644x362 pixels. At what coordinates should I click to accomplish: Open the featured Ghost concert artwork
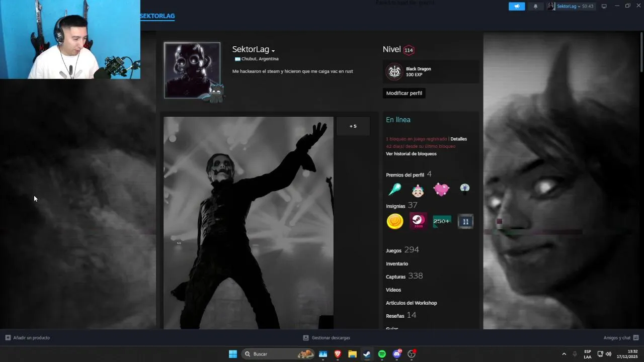point(249,223)
